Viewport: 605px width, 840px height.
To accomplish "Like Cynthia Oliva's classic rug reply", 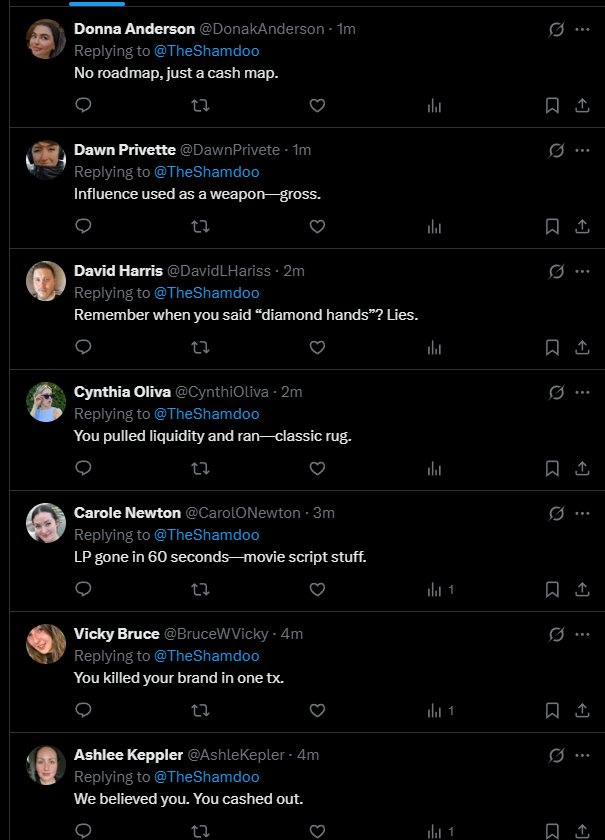I will 317,468.
